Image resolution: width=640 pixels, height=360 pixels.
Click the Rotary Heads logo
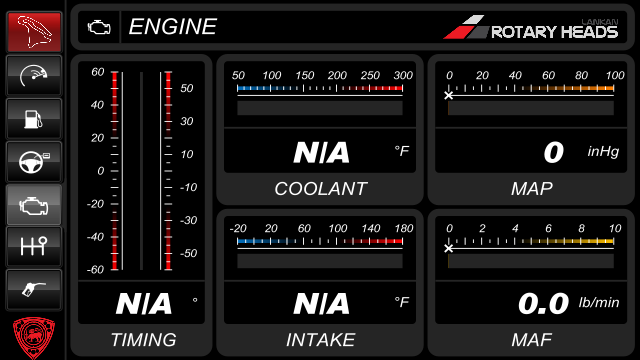531,28
